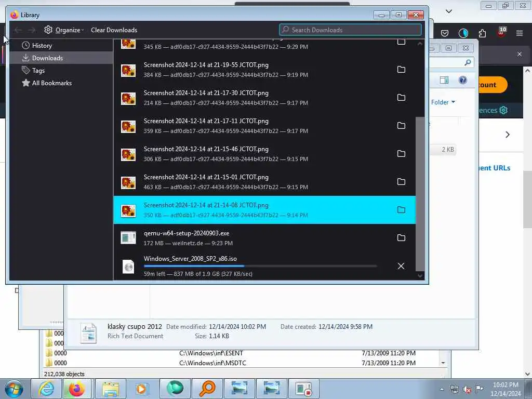Click right chevron on web page
Screen dimensions: 532x399
pyautogui.click(x=508, y=135)
